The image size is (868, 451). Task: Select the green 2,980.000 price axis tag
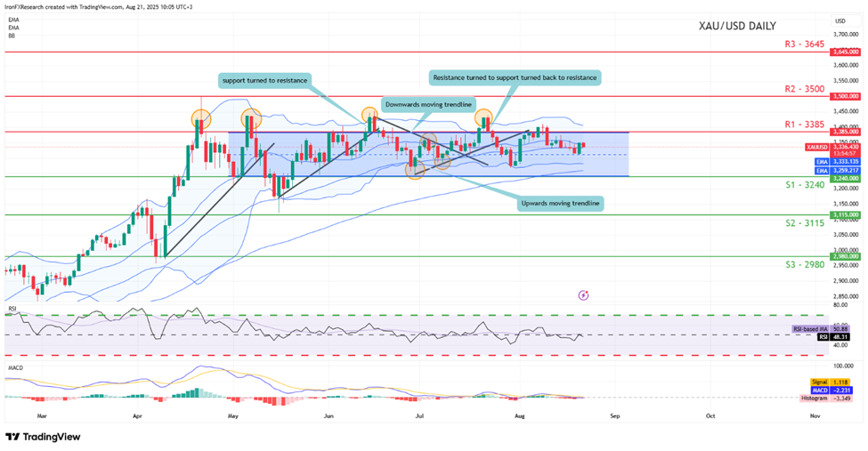tap(846, 256)
